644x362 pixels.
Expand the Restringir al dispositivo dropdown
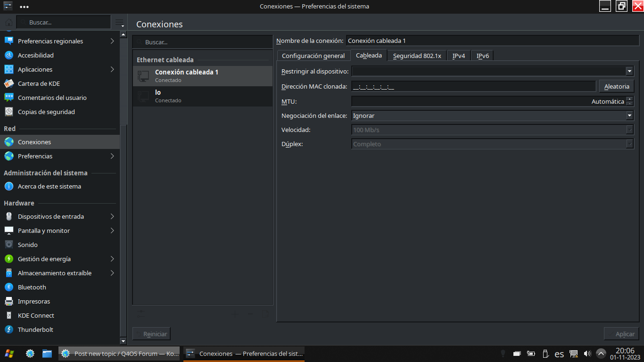[x=629, y=71]
